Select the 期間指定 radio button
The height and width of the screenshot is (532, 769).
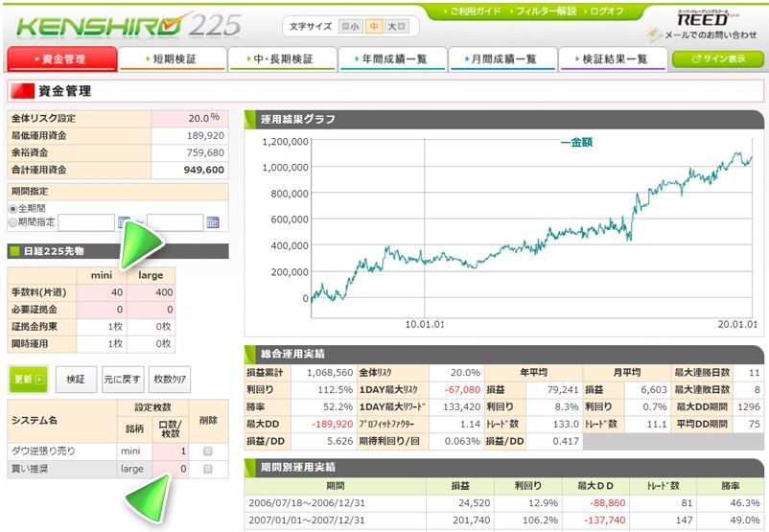pos(13,222)
